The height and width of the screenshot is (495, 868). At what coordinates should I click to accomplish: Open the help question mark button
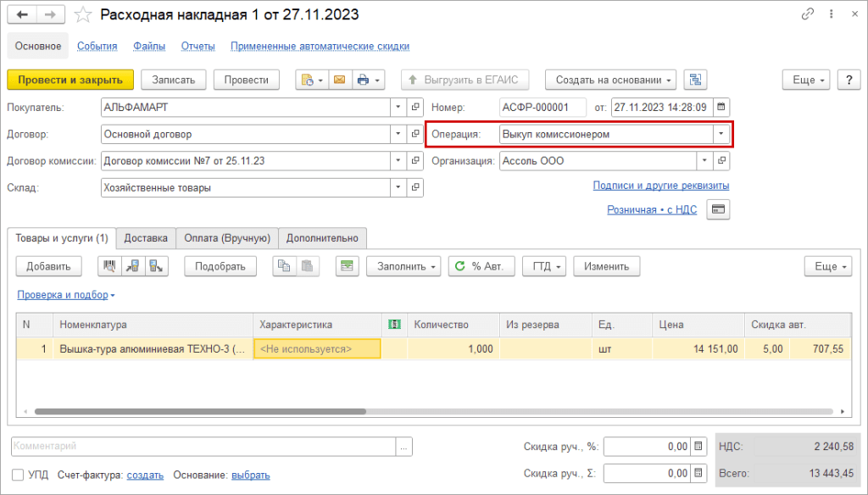pos(849,80)
